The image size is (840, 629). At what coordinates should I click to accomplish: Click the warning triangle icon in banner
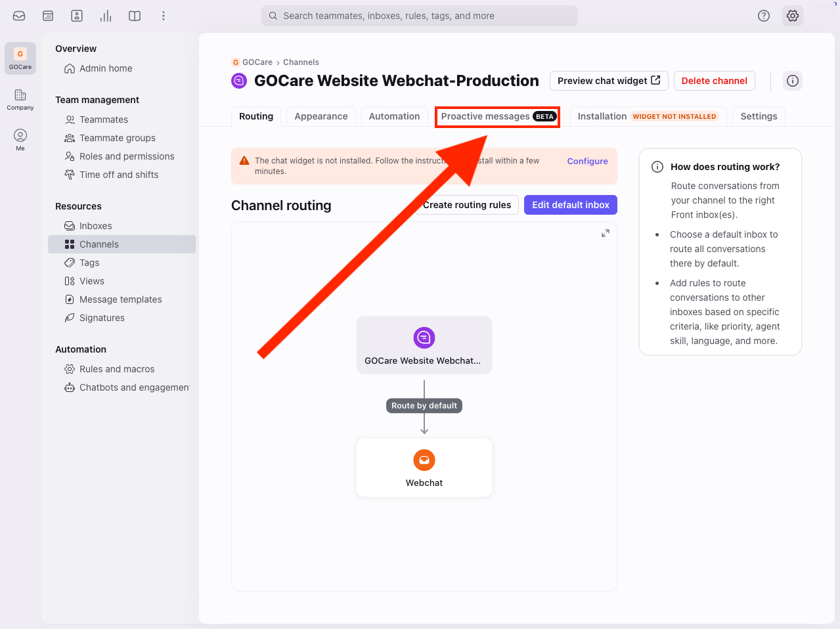[x=244, y=161]
